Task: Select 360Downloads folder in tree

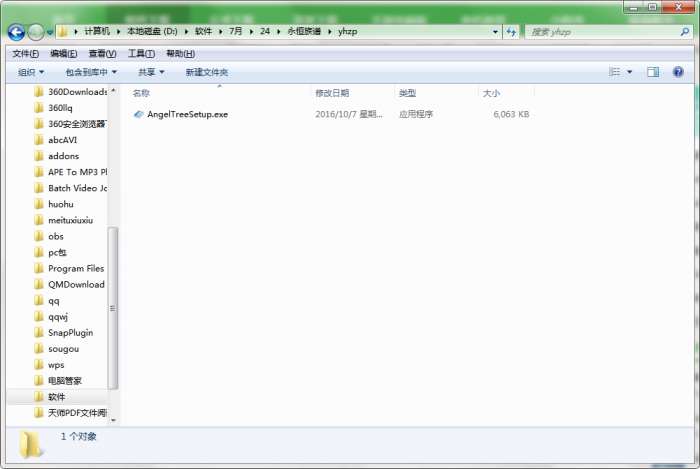Action: click(x=71, y=92)
